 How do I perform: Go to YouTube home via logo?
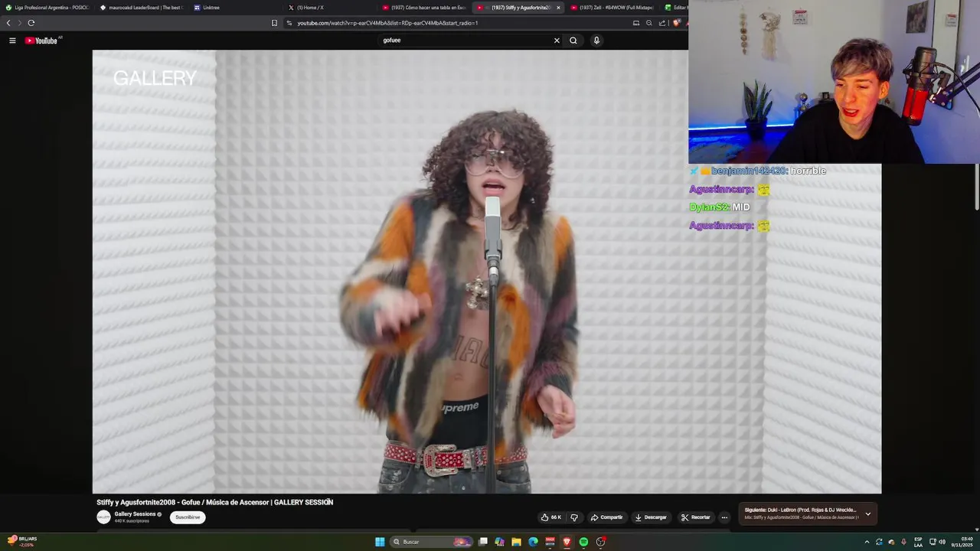pos(41,41)
